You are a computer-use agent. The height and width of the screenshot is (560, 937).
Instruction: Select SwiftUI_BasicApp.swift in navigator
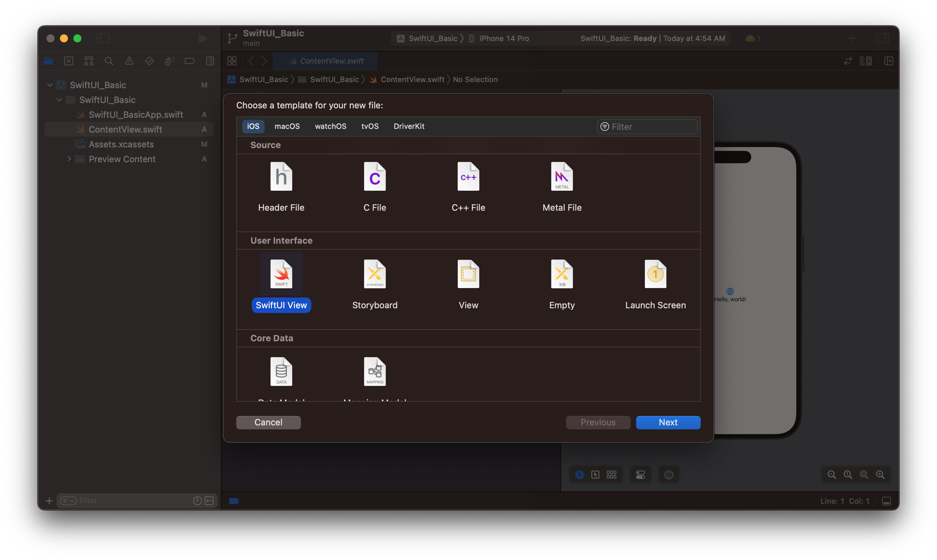coord(129,115)
